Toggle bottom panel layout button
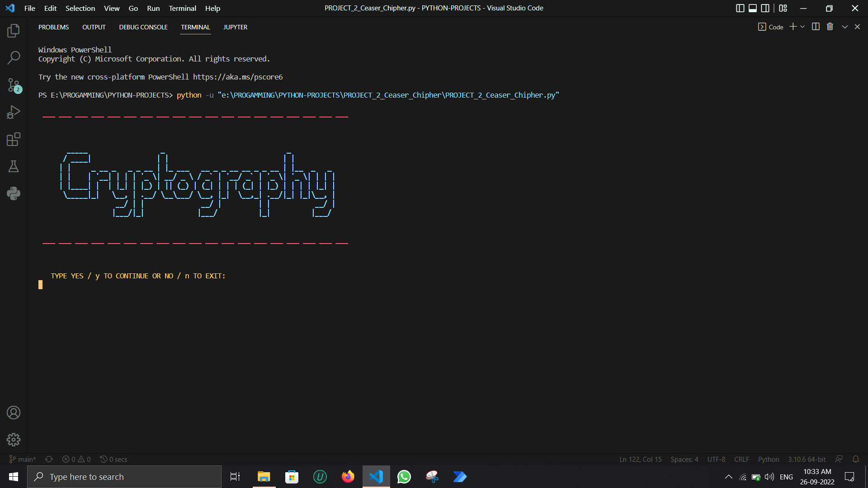 click(x=753, y=8)
